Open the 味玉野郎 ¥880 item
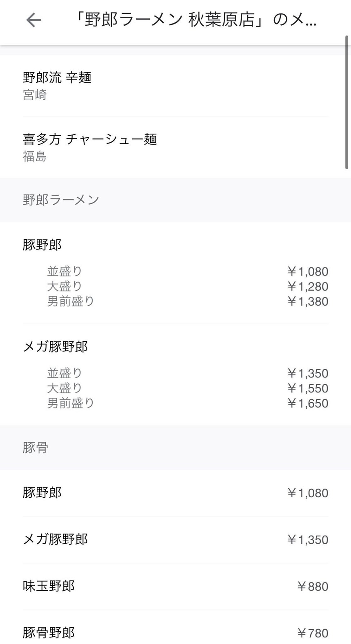This screenshot has height=644, width=351. pyautogui.click(x=49, y=586)
